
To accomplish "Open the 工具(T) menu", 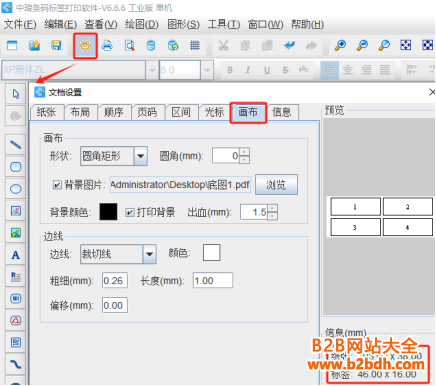I will coord(224,24).
